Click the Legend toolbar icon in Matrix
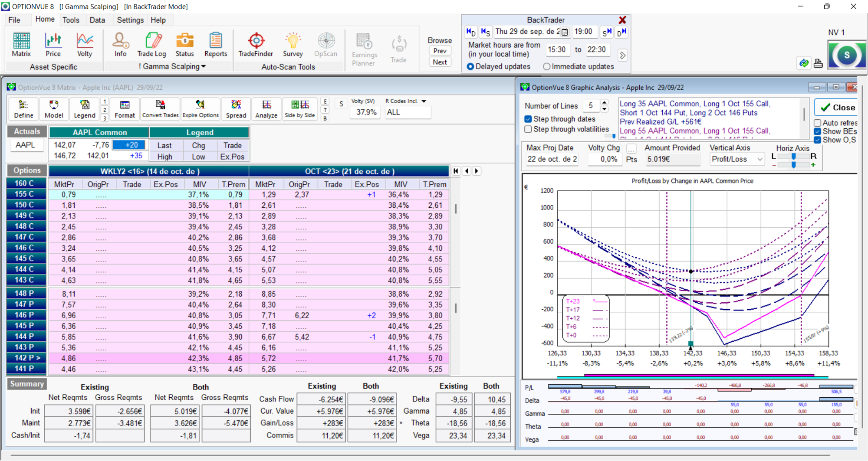The image size is (868, 461). [85, 109]
